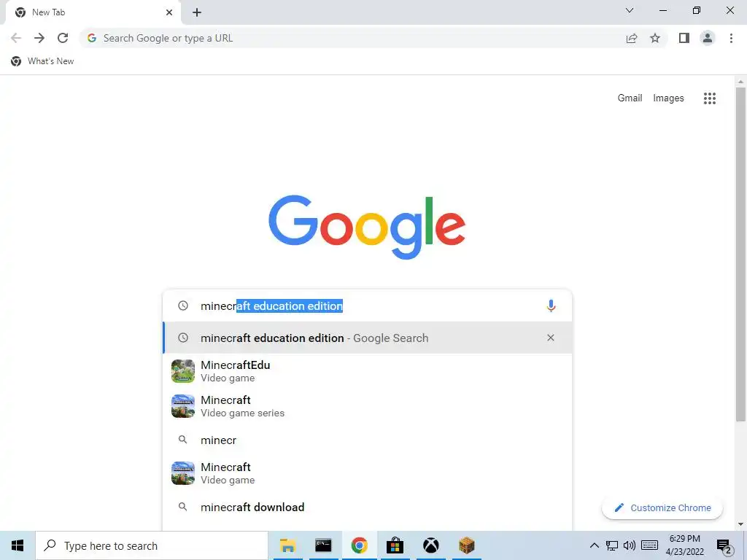Open the touch keyboard tray icon
Screen dimensions: 747x560
[649, 545]
